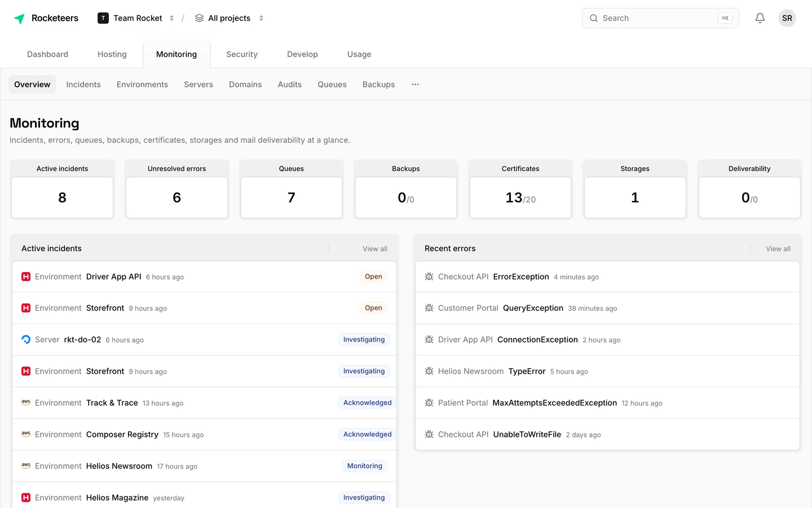812x508 pixels.
Task: Expand the All projects selector
Action: (x=261, y=18)
